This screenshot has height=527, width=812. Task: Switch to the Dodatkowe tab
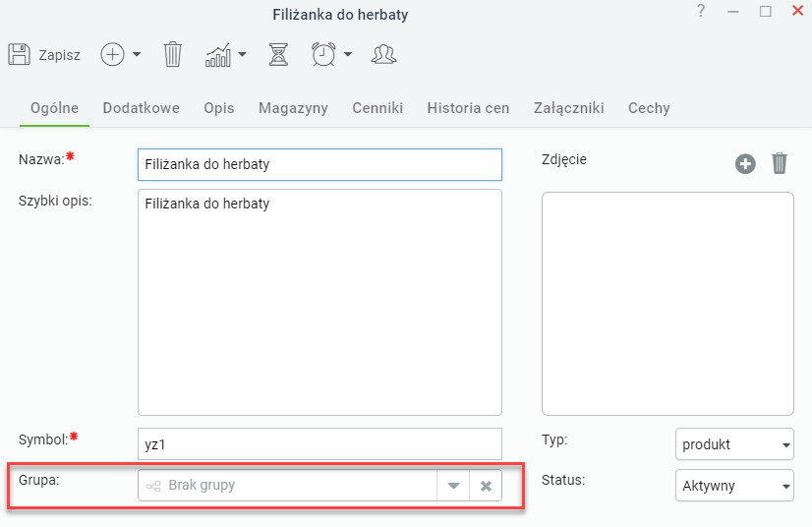(x=141, y=108)
